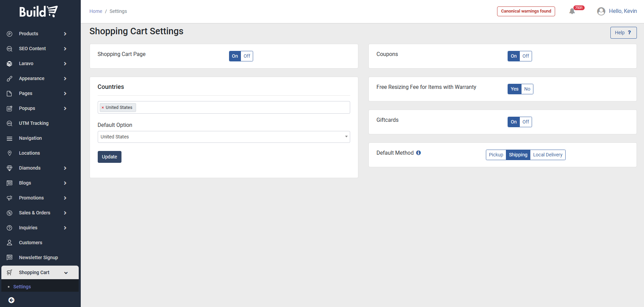
Task: Open Newsletter Signup menu item
Action: click(x=40, y=258)
